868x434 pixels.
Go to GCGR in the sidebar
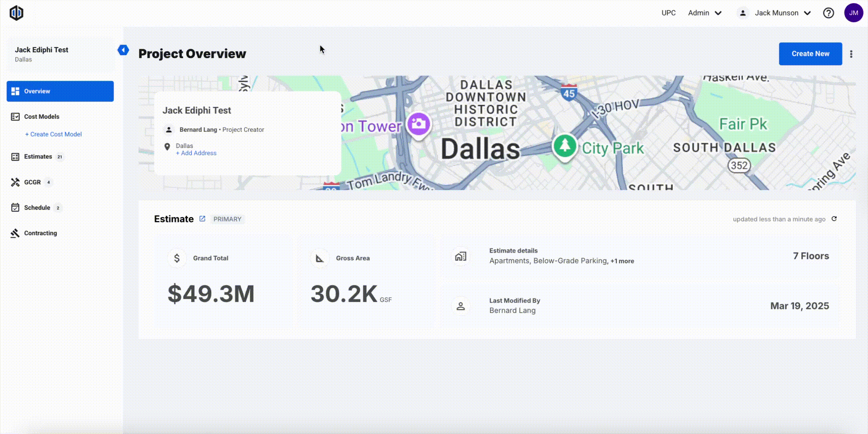click(32, 182)
